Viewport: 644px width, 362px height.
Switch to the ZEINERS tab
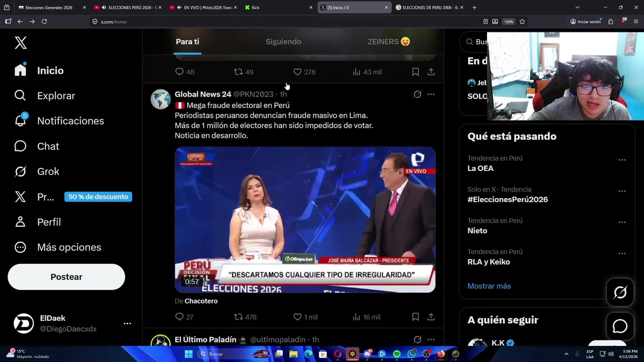pyautogui.click(x=389, y=42)
